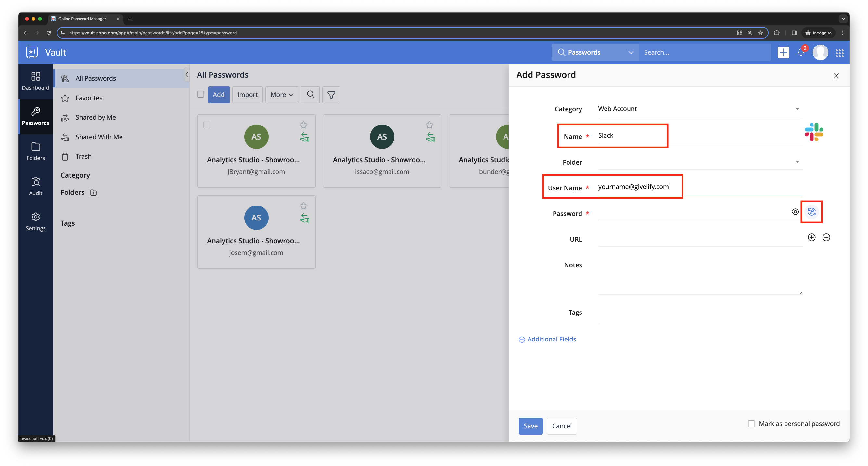Image resolution: width=868 pixels, height=466 pixels.
Task: Open Shared With Me list
Action: click(x=121, y=137)
